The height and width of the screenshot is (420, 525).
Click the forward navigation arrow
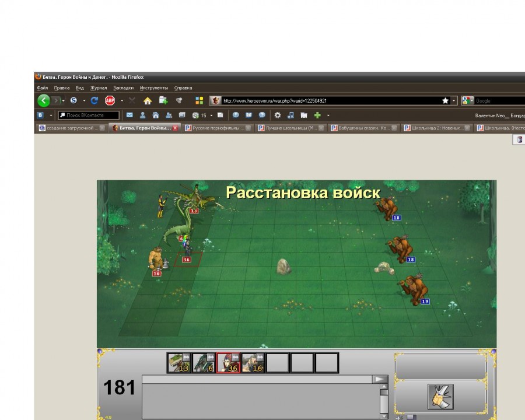point(56,100)
